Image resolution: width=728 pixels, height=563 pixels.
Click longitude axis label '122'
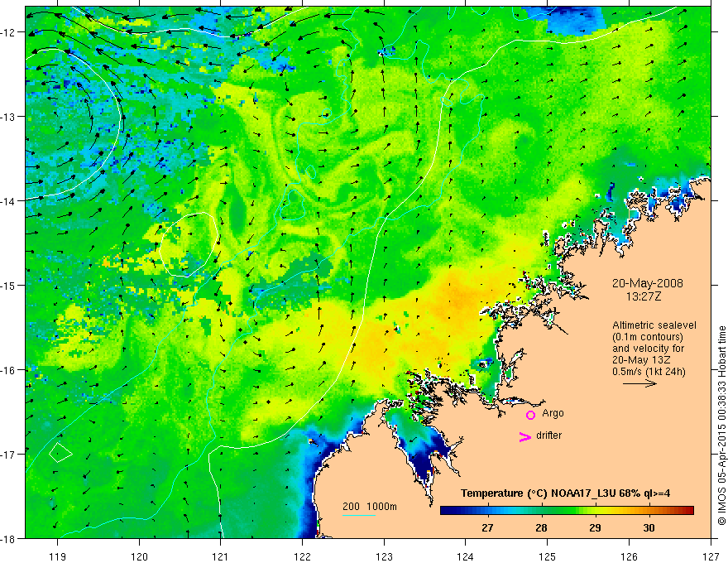tap(302, 556)
